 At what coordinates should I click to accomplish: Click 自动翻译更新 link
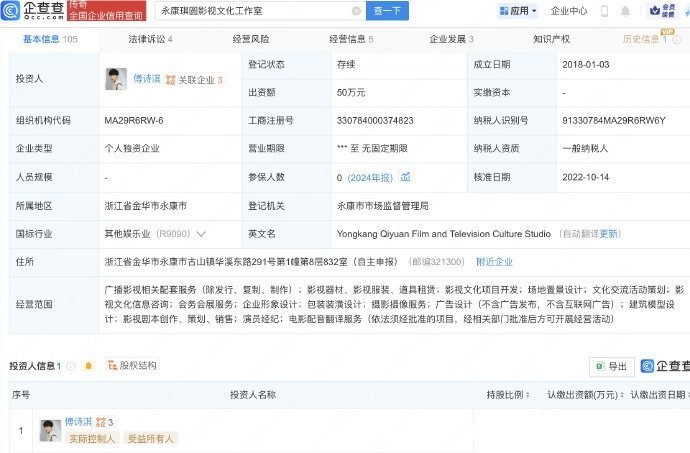click(x=590, y=234)
